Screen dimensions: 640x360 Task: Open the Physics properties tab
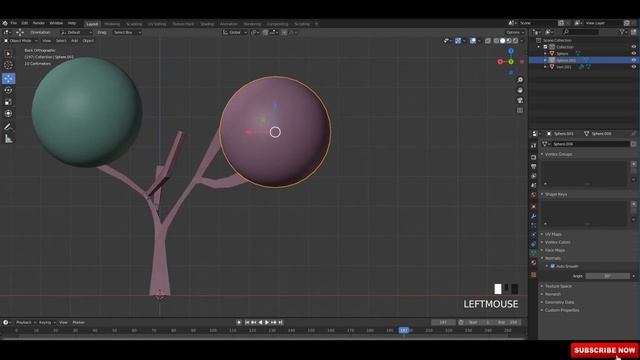pyautogui.click(x=533, y=235)
